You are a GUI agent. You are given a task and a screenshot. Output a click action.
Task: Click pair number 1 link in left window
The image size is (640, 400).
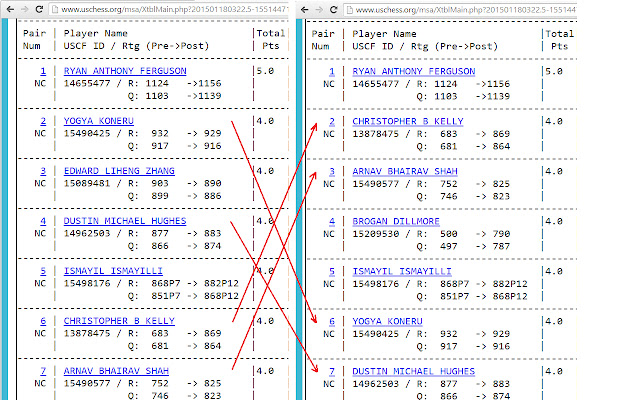tap(43, 71)
